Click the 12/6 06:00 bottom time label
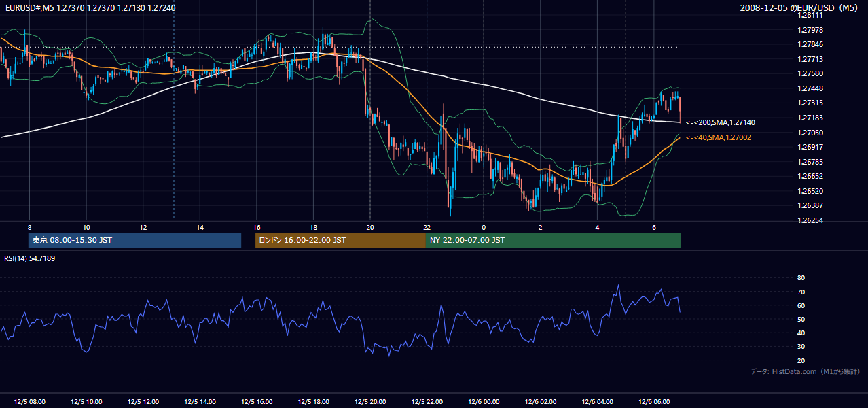 click(x=653, y=402)
